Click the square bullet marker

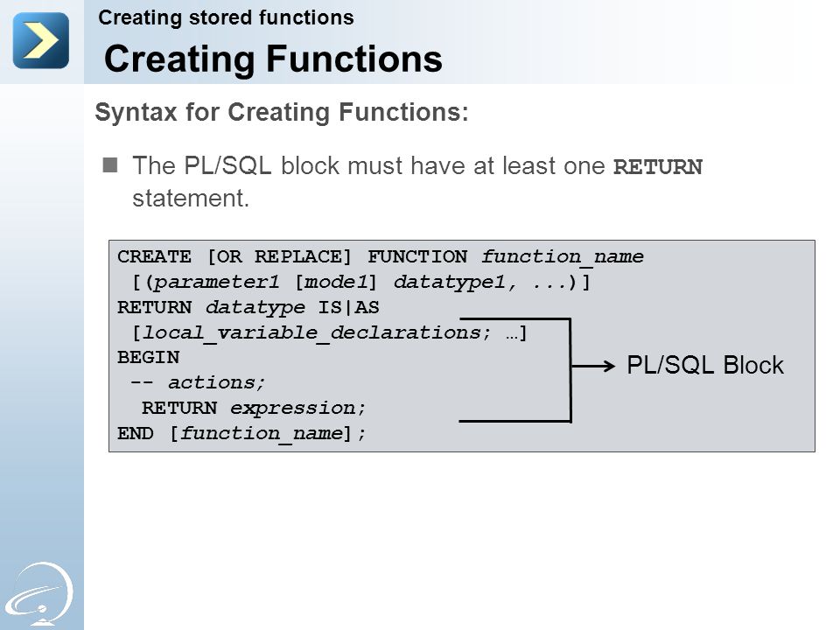click(x=110, y=165)
